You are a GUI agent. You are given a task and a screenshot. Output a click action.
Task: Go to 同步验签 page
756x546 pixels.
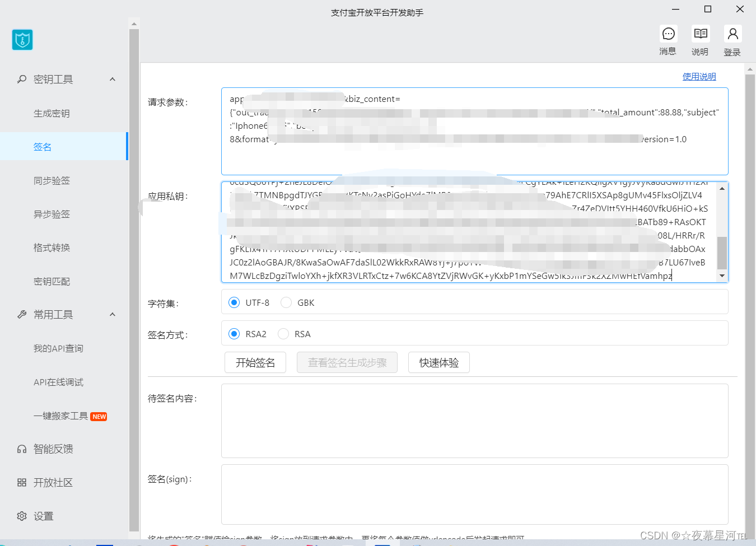[x=52, y=180]
